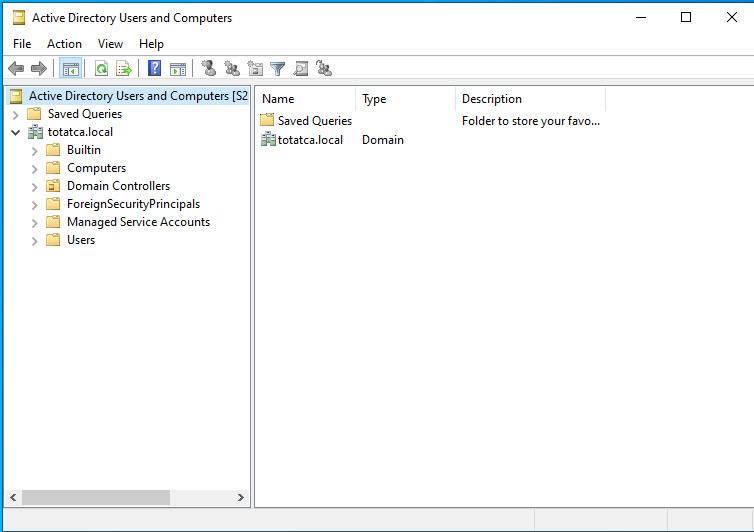The image size is (754, 532).
Task: Click the Forward arrow toolbar icon
Action: [38, 68]
